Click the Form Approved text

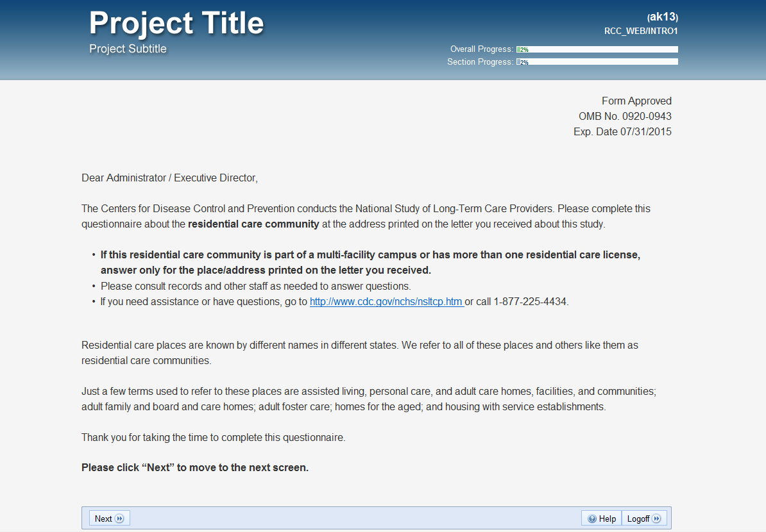pos(636,101)
